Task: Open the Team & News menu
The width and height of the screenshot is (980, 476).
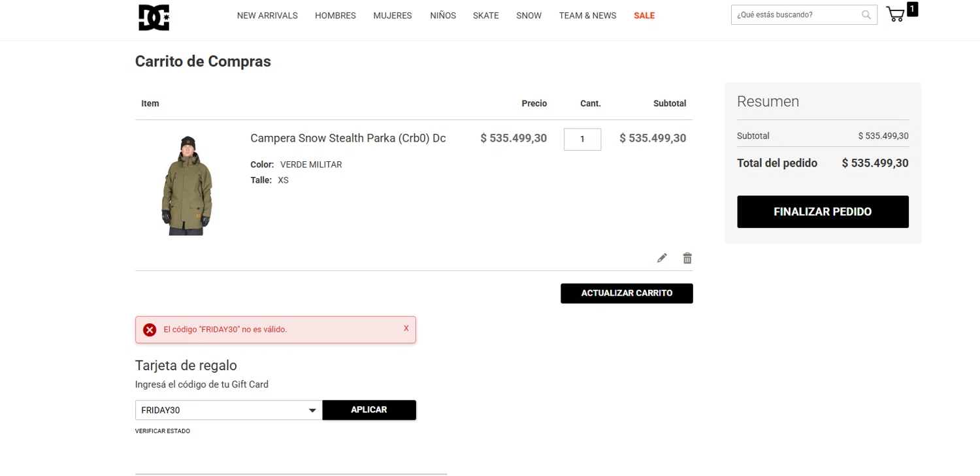Action: tap(587, 16)
